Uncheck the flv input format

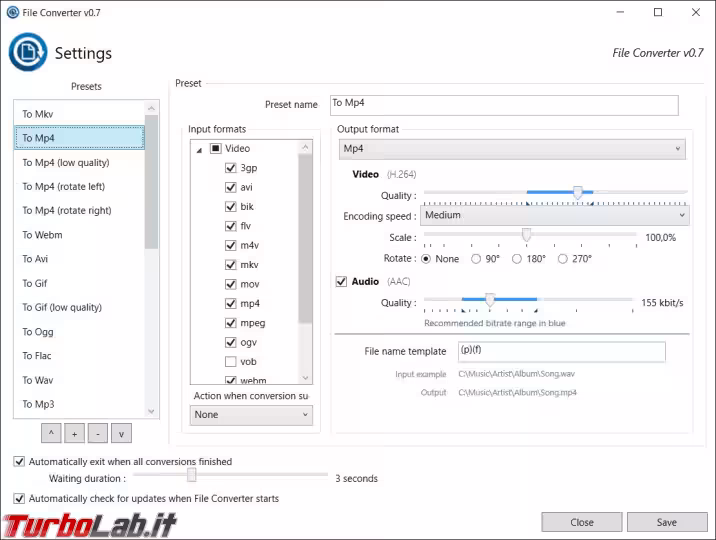pyautogui.click(x=231, y=226)
